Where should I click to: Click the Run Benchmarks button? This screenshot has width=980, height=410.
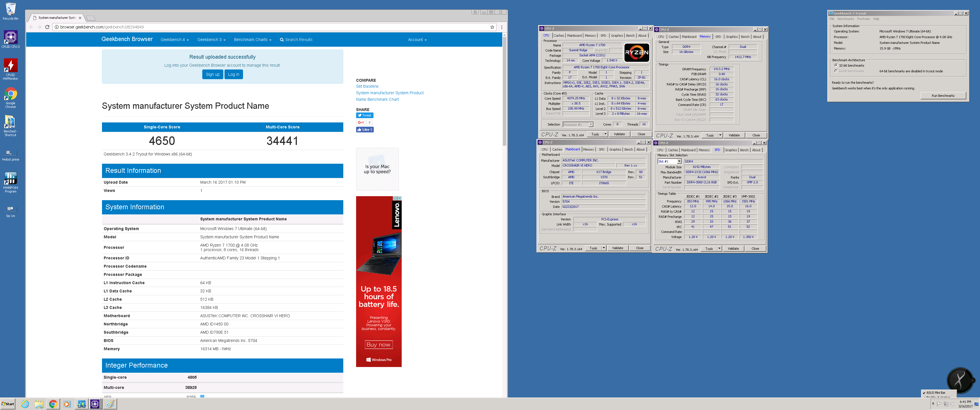pos(943,95)
